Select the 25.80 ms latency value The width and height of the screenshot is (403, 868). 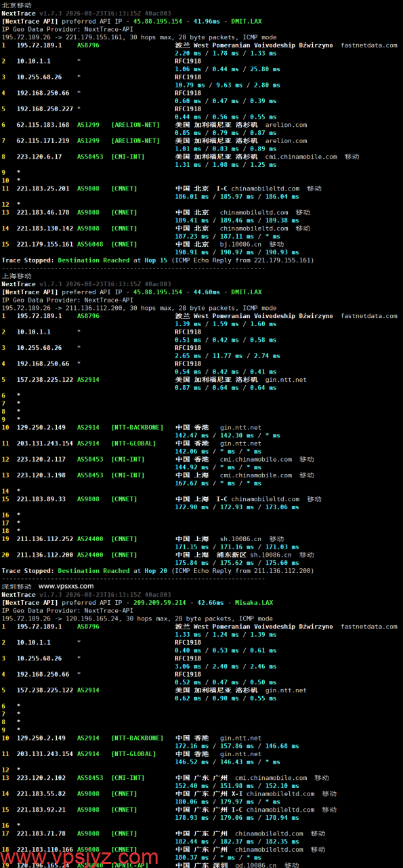click(x=265, y=69)
